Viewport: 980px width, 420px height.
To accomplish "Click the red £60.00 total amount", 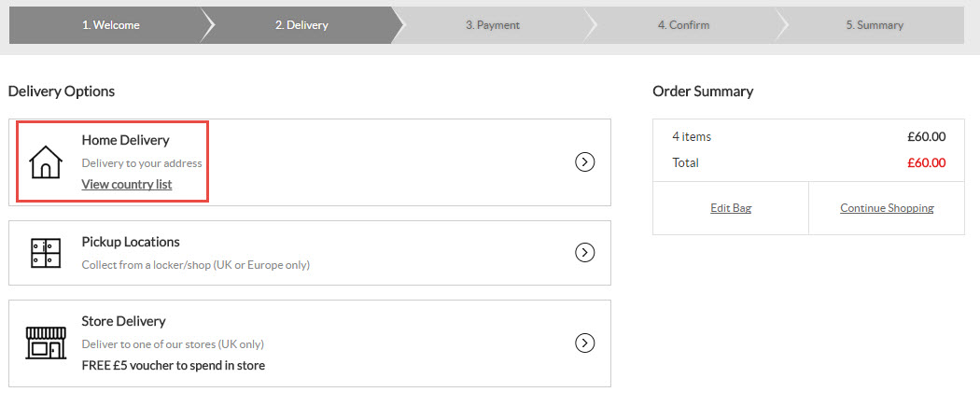I will pos(926,163).
